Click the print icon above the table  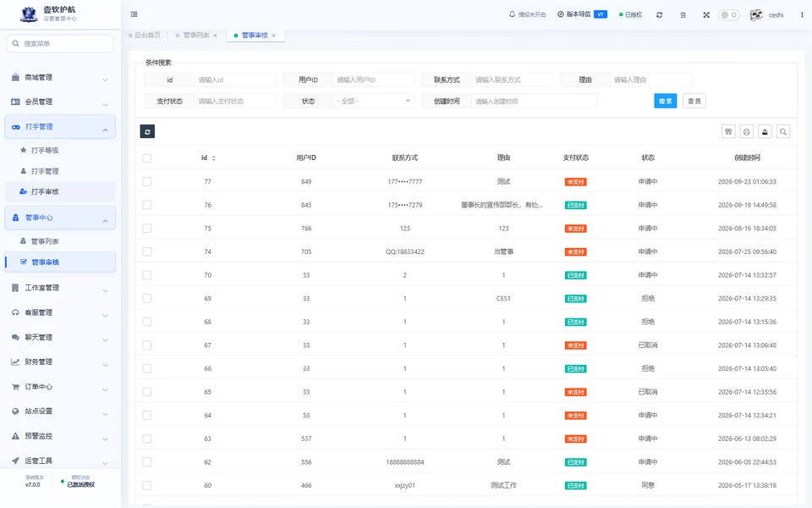(x=746, y=132)
